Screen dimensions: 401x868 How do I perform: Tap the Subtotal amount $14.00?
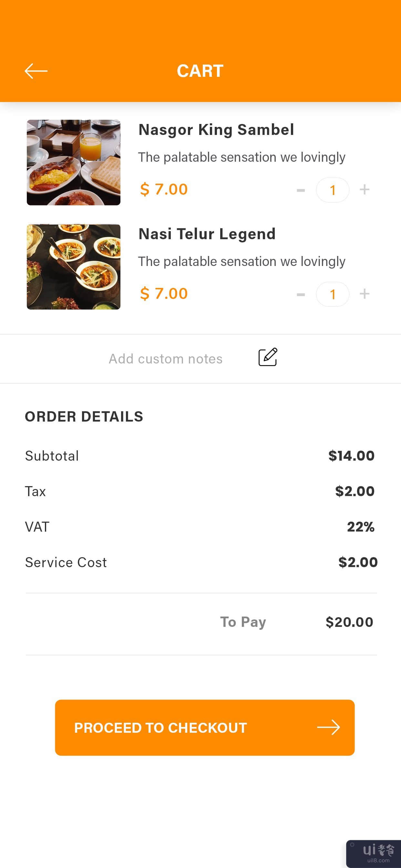(x=351, y=455)
